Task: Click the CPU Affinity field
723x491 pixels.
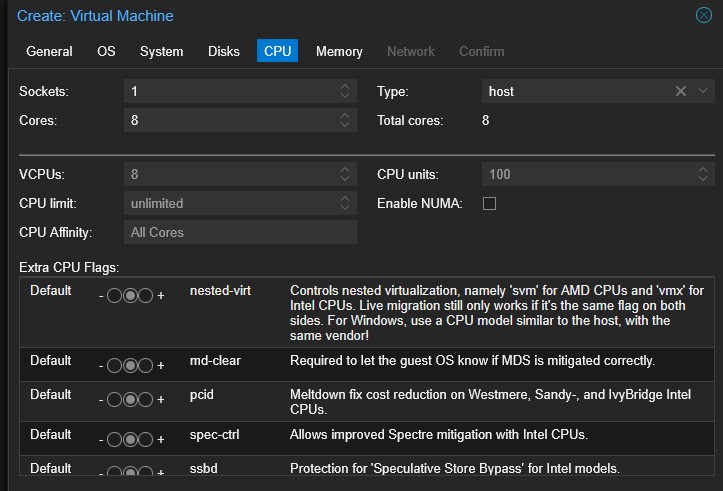Action: click(240, 232)
